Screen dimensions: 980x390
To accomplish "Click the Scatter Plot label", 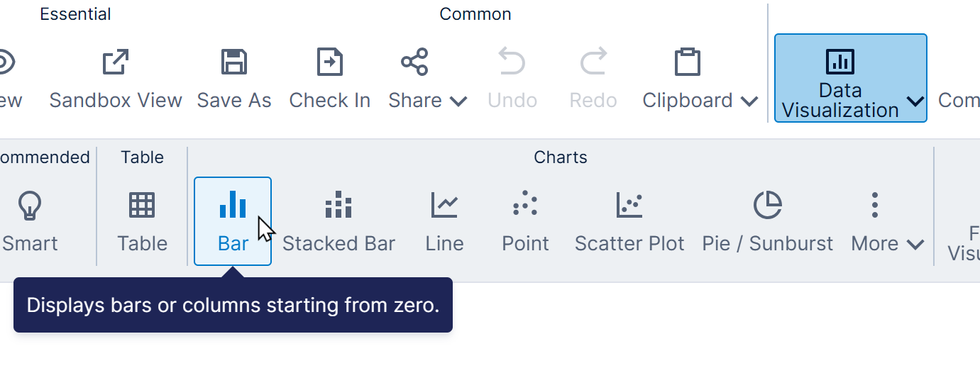I will click(629, 243).
